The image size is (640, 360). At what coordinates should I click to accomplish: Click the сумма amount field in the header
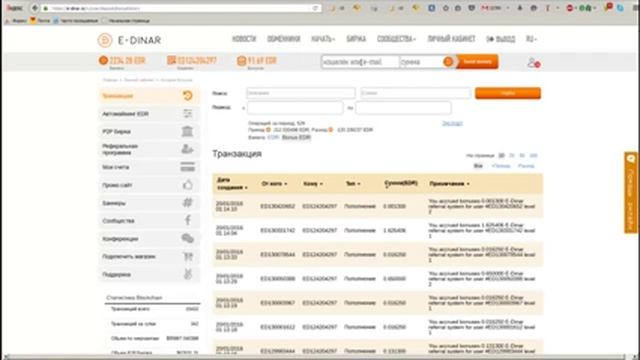[x=422, y=62]
